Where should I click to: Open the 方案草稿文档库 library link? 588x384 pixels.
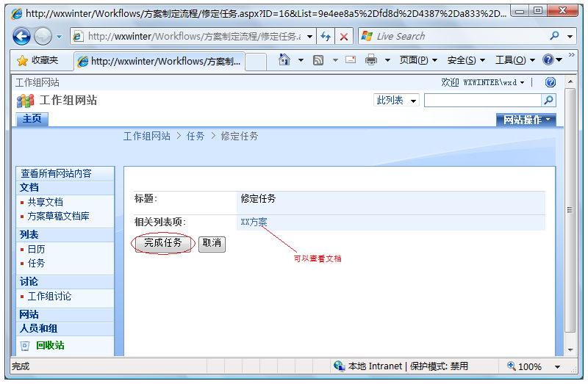tap(59, 216)
